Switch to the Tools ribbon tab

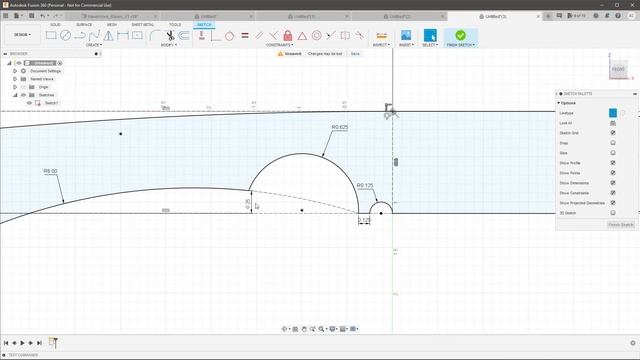coord(175,25)
